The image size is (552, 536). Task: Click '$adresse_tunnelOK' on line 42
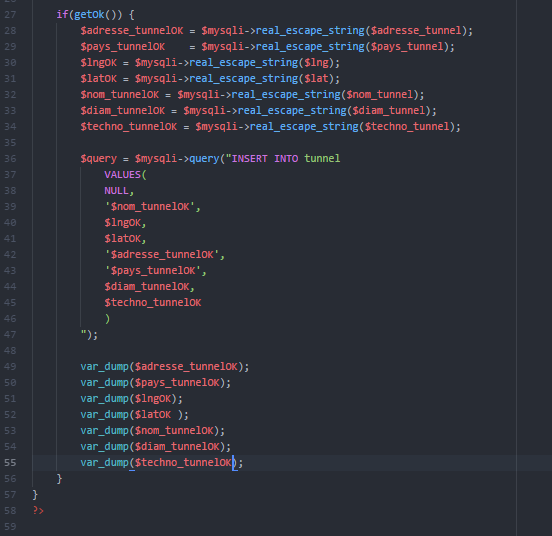[162, 255]
